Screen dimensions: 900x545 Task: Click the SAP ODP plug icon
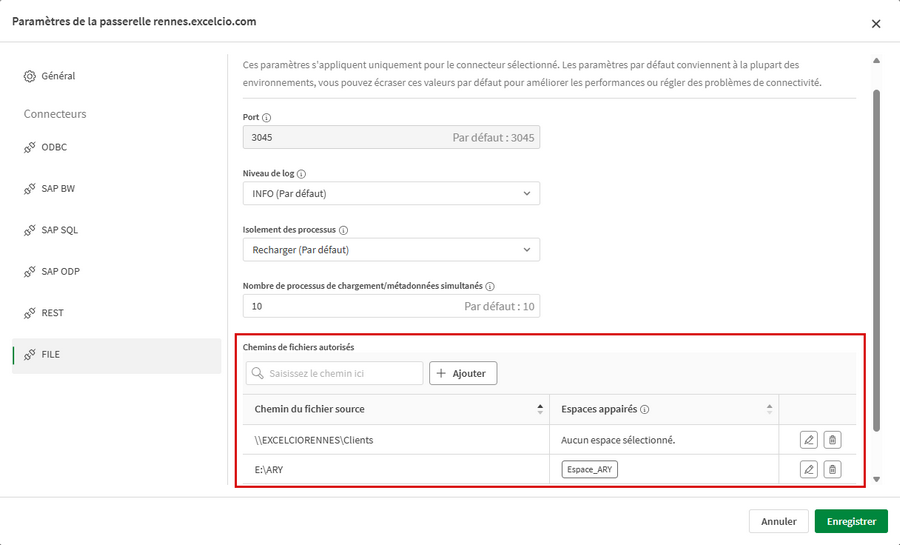tap(29, 271)
